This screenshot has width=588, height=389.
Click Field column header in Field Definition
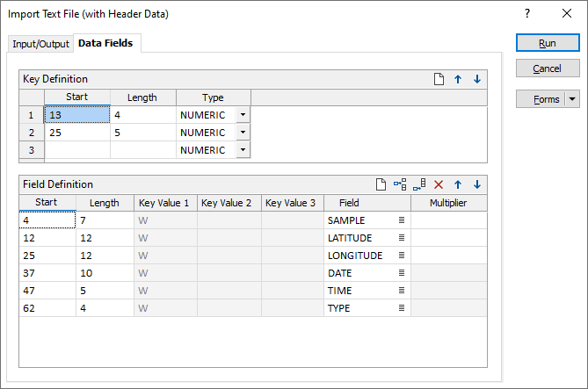[x=367, y=203]
